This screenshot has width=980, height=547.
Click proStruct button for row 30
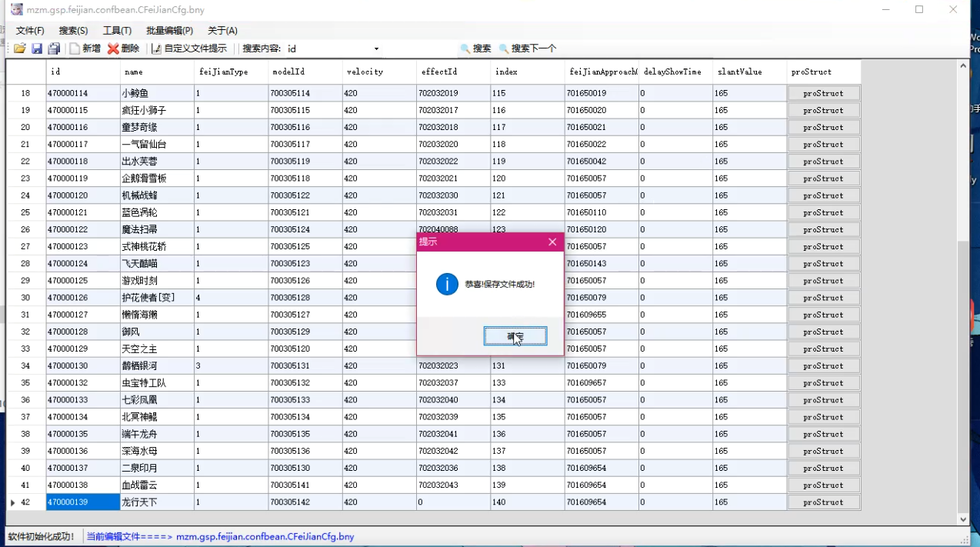[823, 298]
